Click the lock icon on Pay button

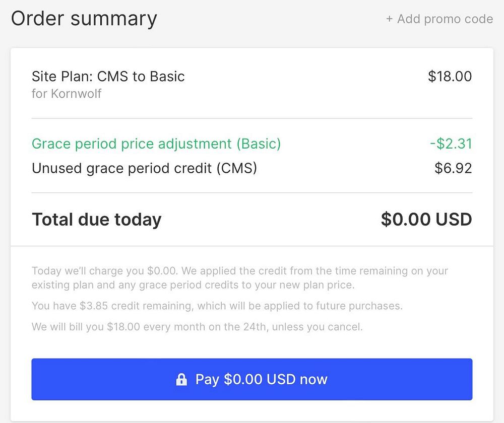[x=181, y=380]
